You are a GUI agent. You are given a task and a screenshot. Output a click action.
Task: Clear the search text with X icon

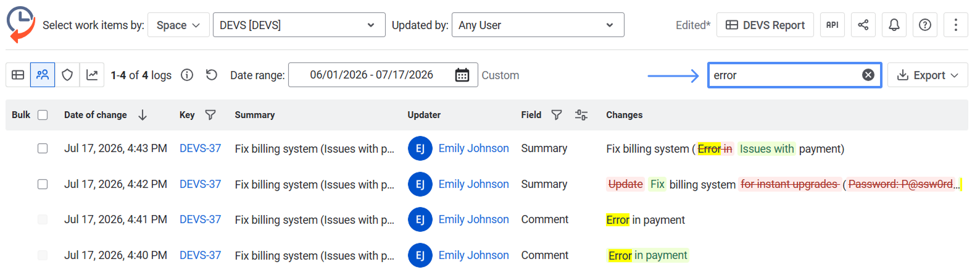point(868,75)
